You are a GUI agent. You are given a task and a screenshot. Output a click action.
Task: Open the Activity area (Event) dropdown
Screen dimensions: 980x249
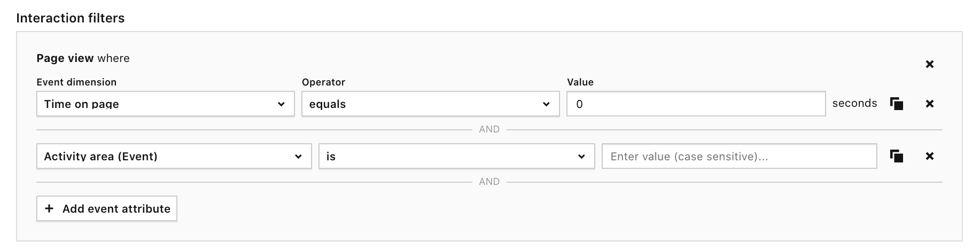point(174,156)
